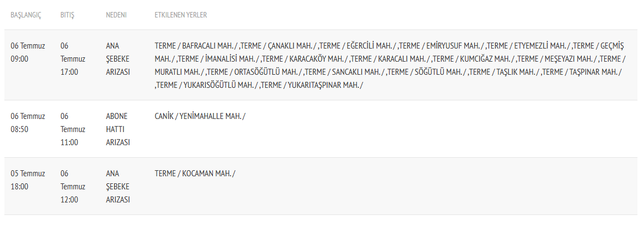Click CANİK / YENİMAHALLE MAH. entry
The width and height of the screenshot is (644, 227).
tap(200, 116)
